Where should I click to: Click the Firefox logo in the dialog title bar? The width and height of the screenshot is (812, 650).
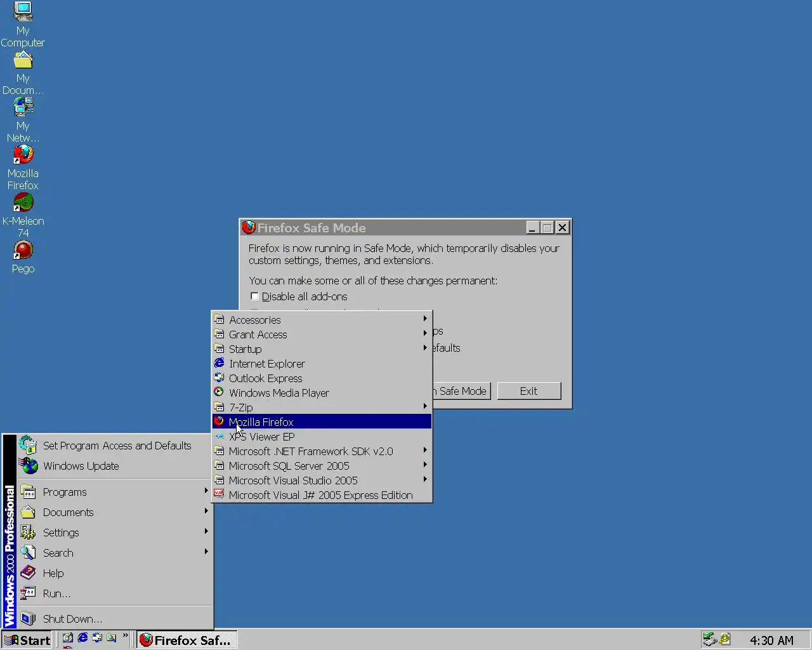249,227
